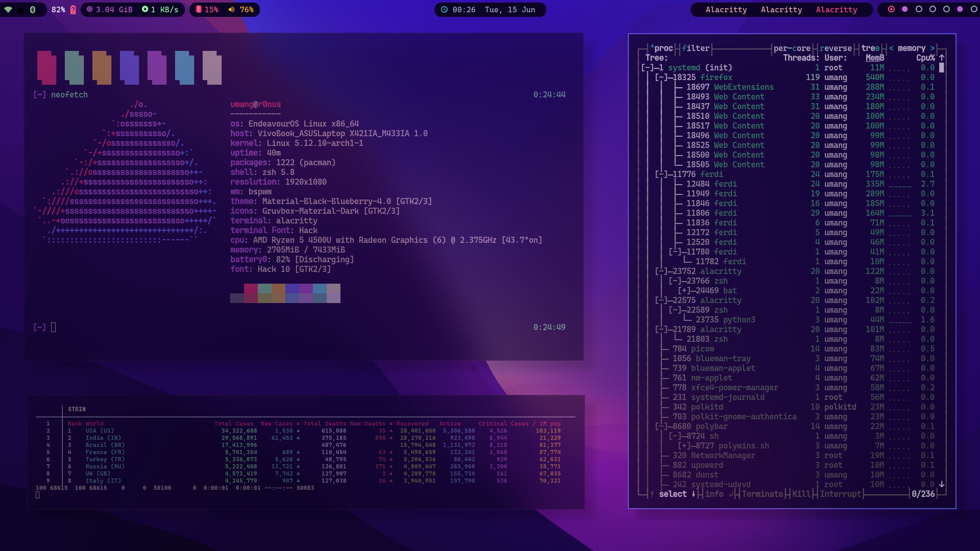Expand the collapsed 24469 bat process

[684, 291]
